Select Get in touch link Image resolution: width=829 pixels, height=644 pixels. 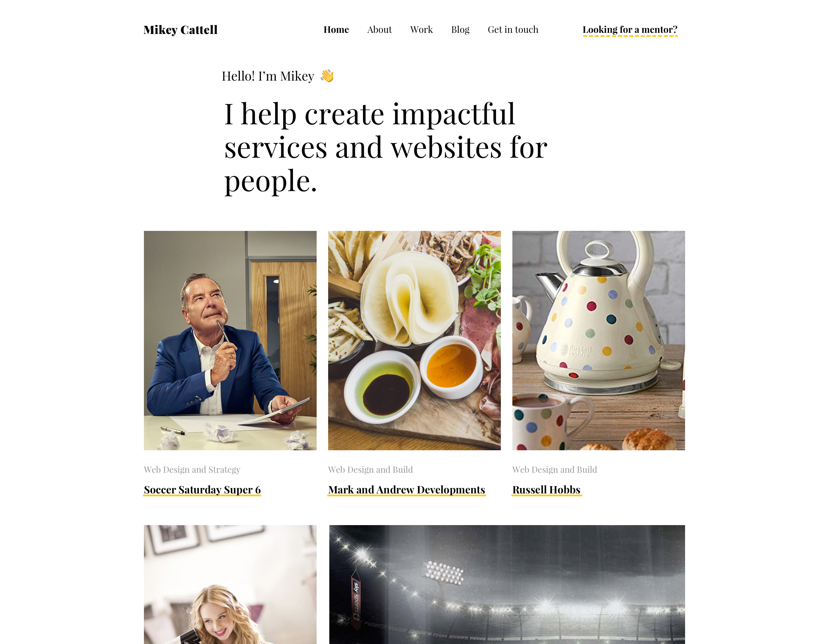pyautogui.click(x=513, y=30)
